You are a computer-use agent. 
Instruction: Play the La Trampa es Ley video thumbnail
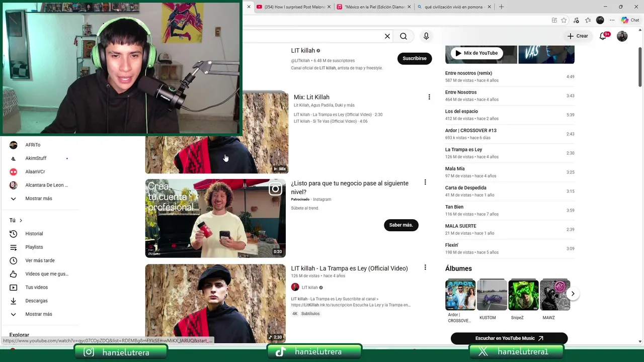[215, 304]
